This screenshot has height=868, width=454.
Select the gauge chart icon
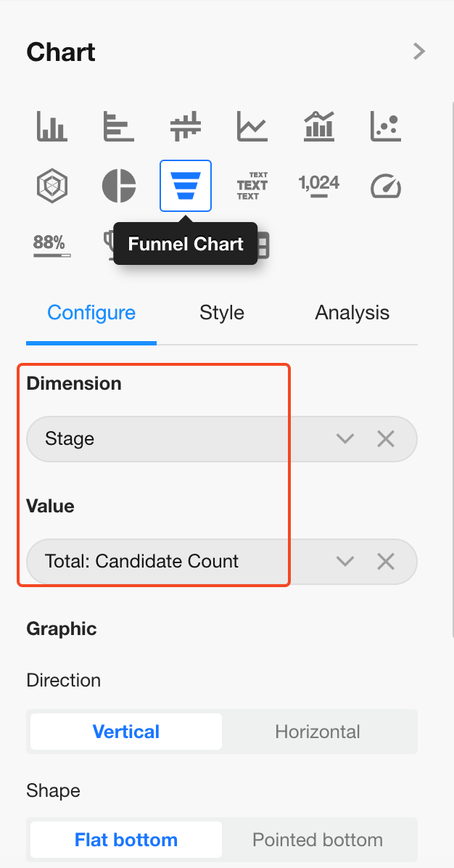(386, 187)
